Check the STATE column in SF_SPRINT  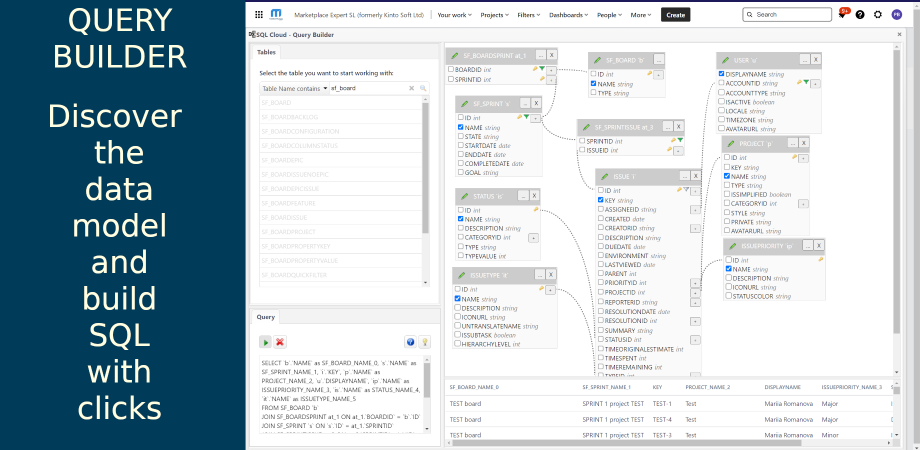pyautogui.click(x=460, y=137)
